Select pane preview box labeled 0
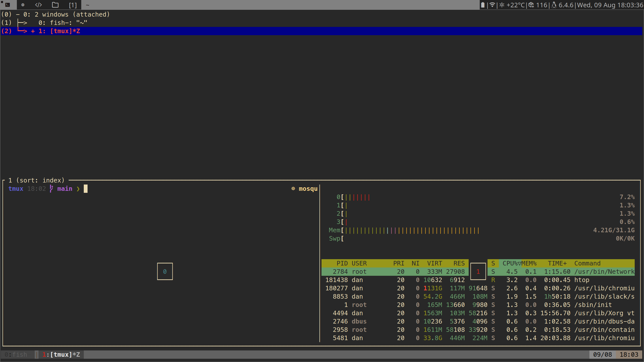Image resolution: width=644 pixels, height=362 pixels. coord(165,271)
